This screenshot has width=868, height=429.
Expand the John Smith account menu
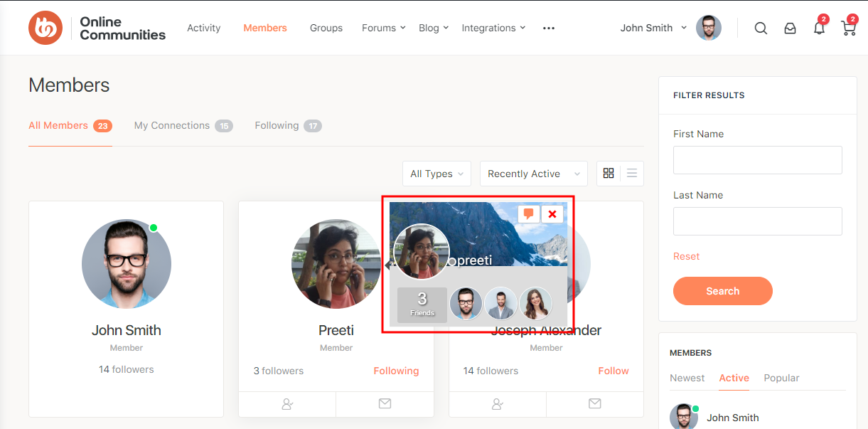pos(653,28)
